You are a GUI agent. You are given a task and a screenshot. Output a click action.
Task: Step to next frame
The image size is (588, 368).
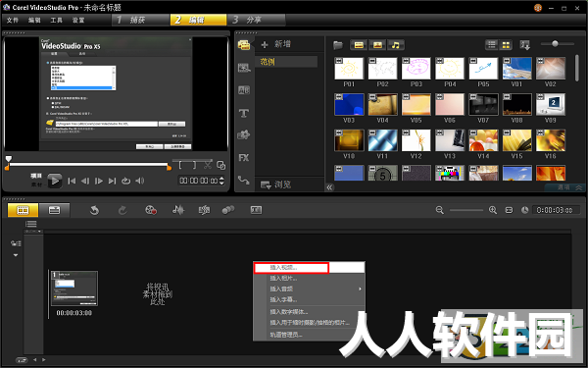[x=99, y=181]
